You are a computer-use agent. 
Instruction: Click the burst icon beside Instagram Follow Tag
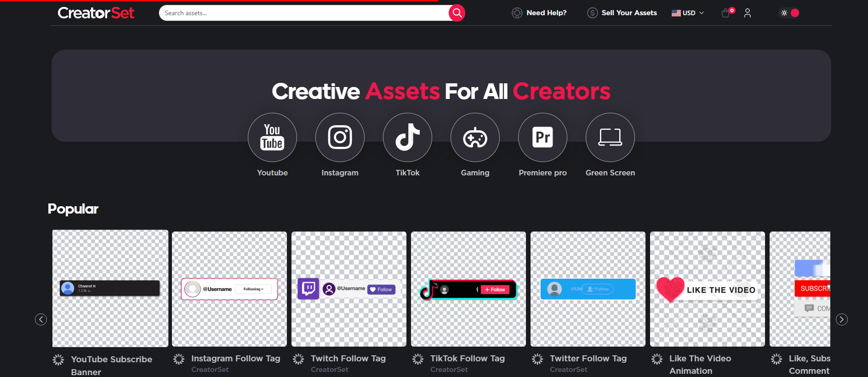click(x=179, y=359)
